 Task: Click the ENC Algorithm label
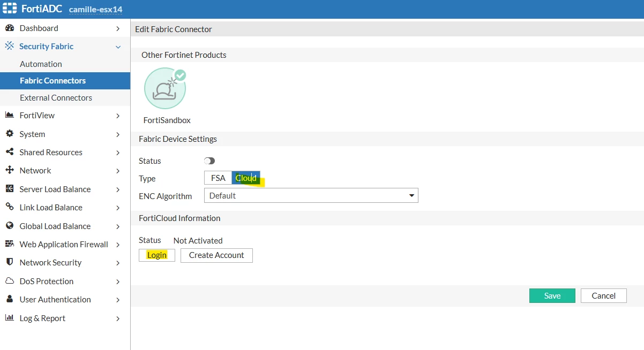(x=165, y=196)
